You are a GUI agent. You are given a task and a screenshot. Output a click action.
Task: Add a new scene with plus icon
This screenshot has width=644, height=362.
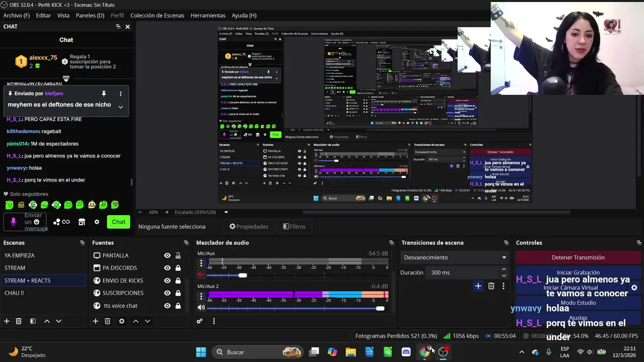point(7,321)
